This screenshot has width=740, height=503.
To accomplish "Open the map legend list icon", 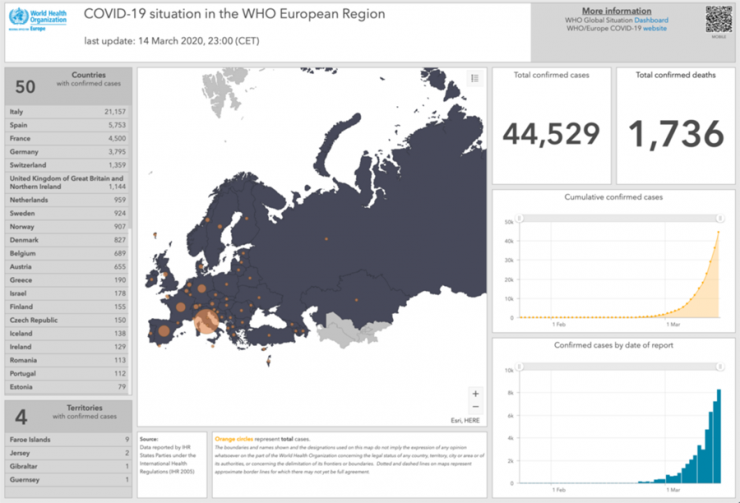I will (475, 78).
